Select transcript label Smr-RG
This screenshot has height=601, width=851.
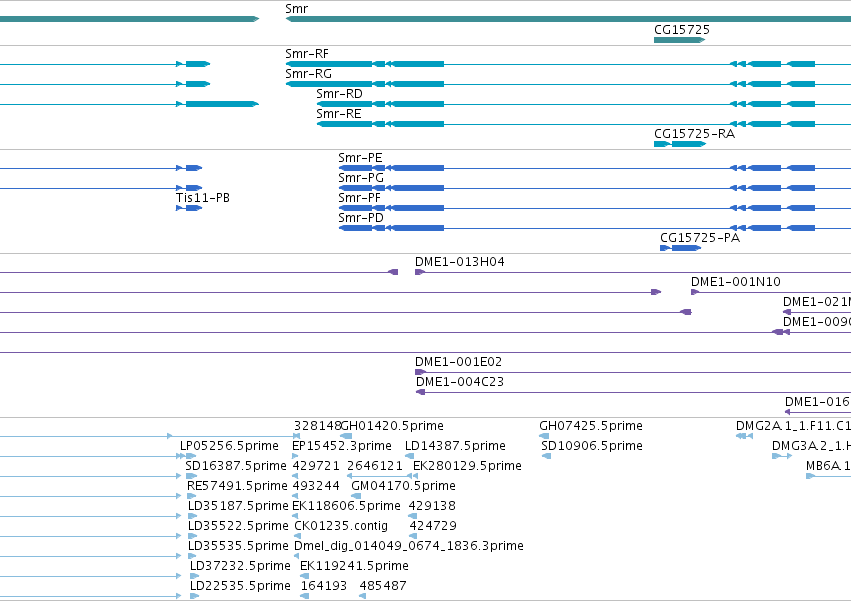tap(308, 74)
